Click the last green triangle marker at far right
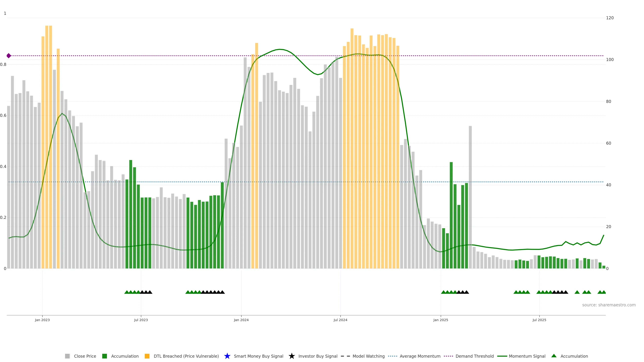Image resolution: width=644 pixels, height=362 pixels. coord(604,292)
